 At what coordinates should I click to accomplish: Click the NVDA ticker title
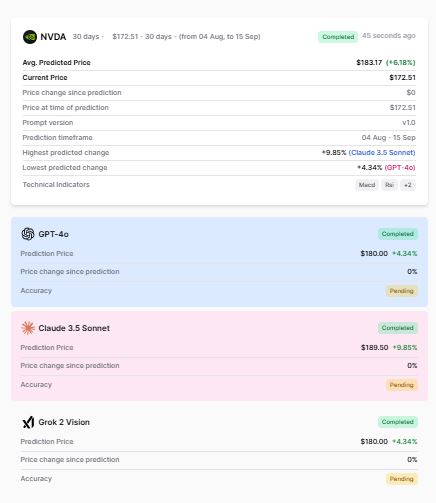53,37
